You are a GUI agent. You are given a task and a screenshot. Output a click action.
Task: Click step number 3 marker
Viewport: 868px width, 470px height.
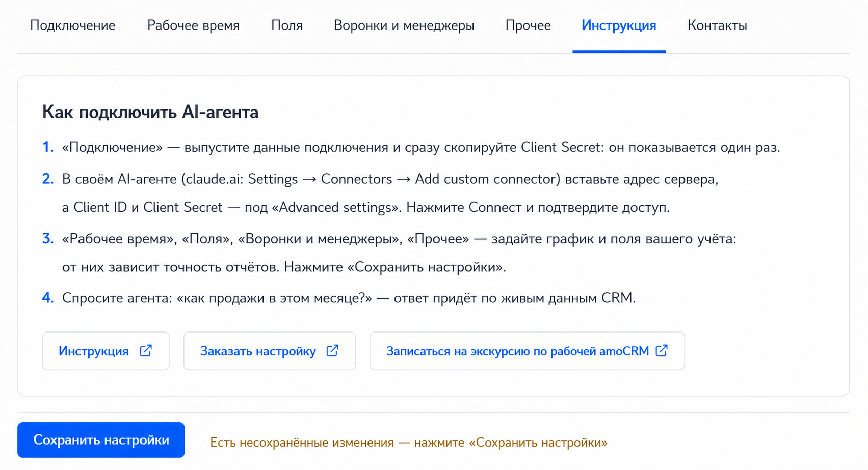tap(48, 238)
